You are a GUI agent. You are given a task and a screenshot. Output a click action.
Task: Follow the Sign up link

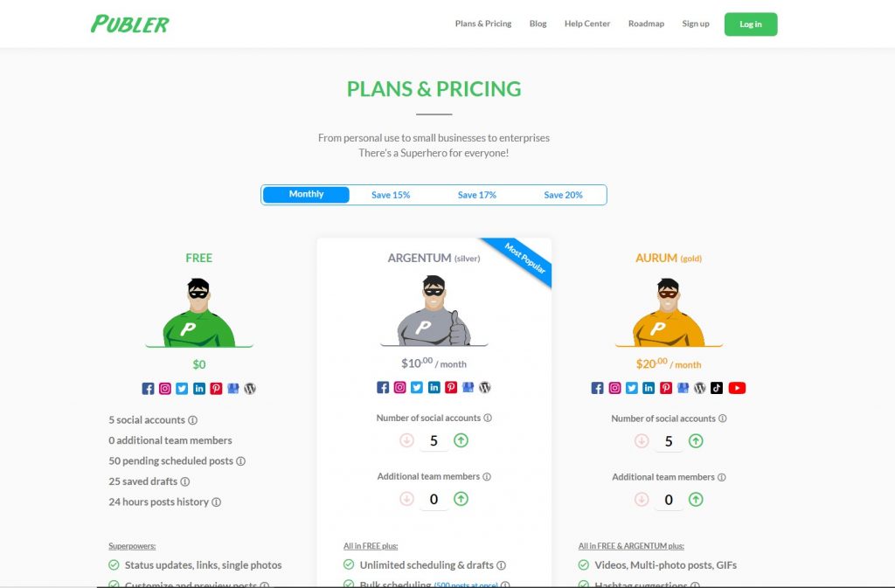(x=695, y=24)
